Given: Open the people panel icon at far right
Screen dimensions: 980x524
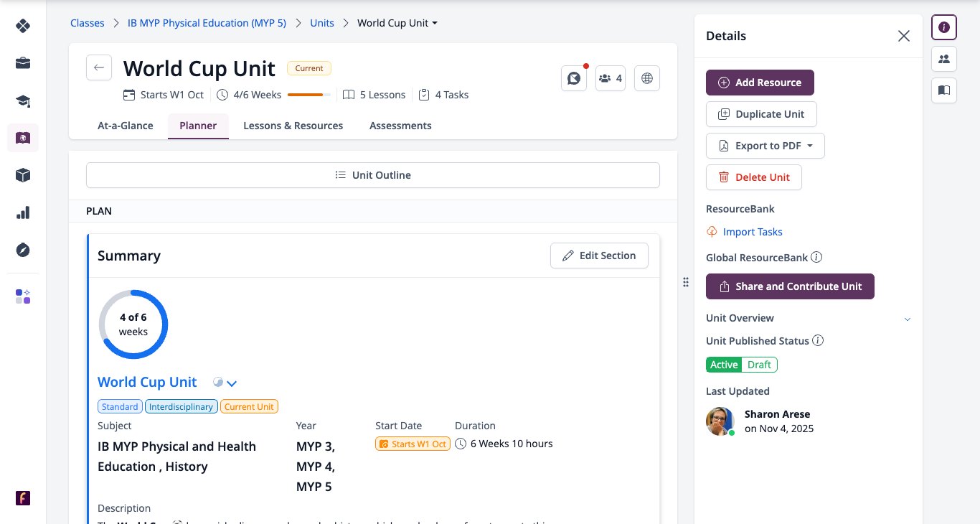Looking at the screenshot, I should [944, 59].
